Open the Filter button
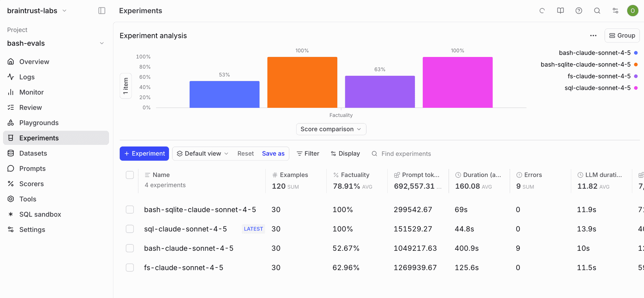 click(x=308, y=154)
